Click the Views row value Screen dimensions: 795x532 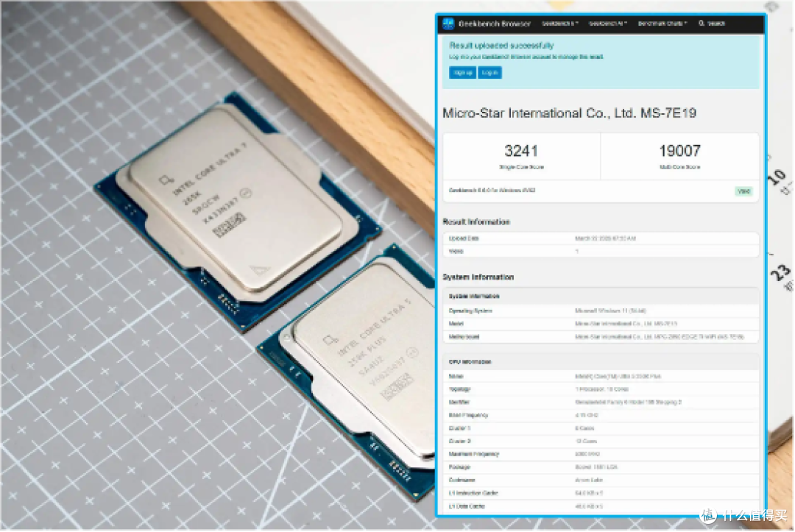[x=577, y=252]
